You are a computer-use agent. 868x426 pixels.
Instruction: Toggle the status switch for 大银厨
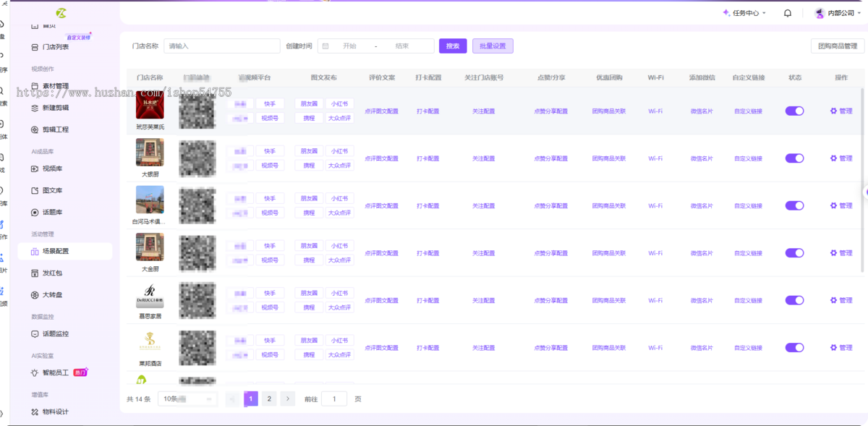pos(794,158)
